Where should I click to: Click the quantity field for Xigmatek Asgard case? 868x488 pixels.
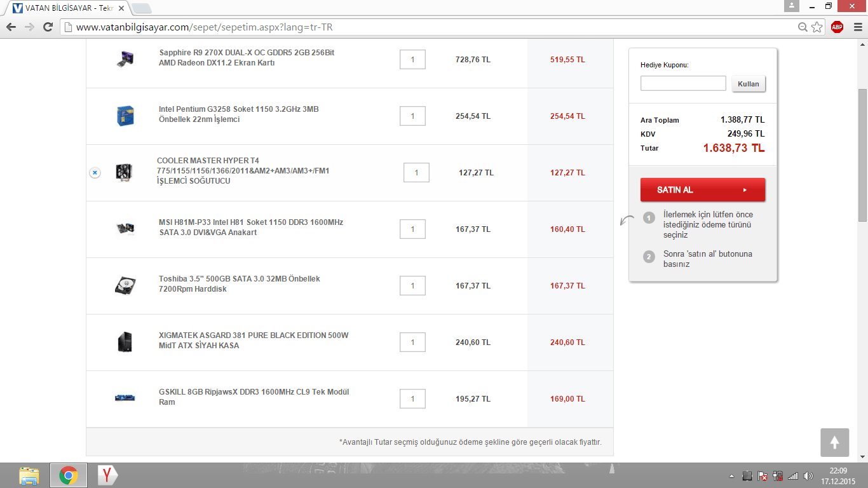point(412,342)
